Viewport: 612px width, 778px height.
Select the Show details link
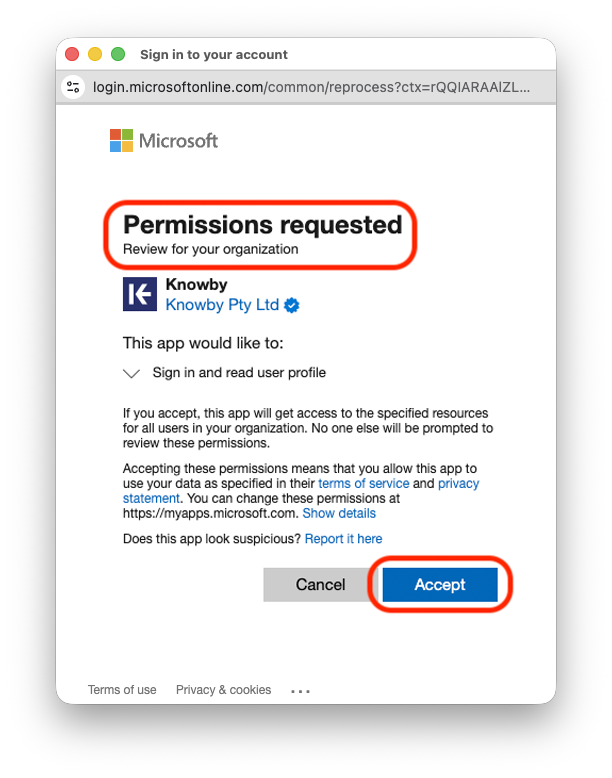point(339,513)
